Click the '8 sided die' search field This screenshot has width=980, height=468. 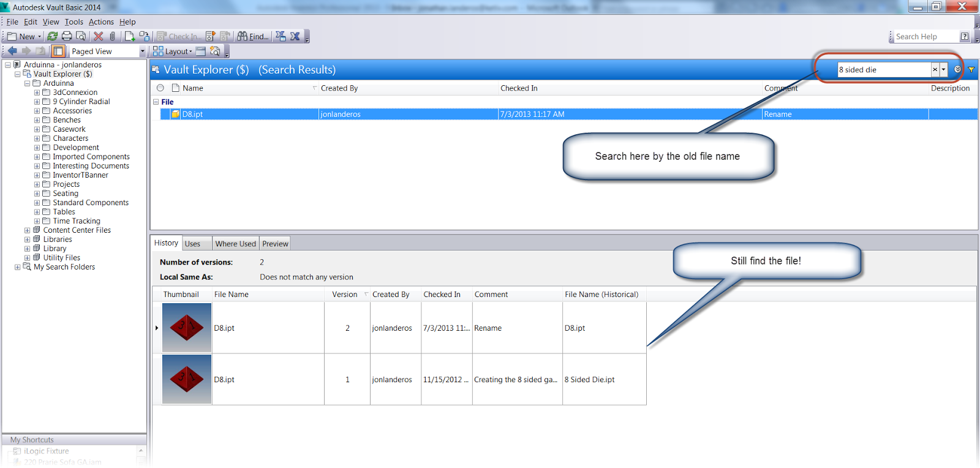coord(884,69)
